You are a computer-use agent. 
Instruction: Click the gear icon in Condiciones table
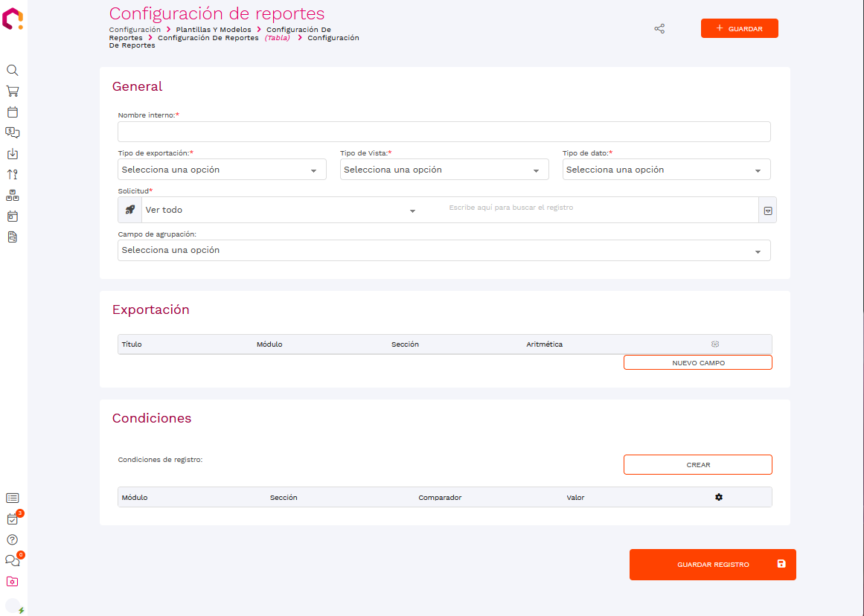pyautogui.click(x=719, y=497)
